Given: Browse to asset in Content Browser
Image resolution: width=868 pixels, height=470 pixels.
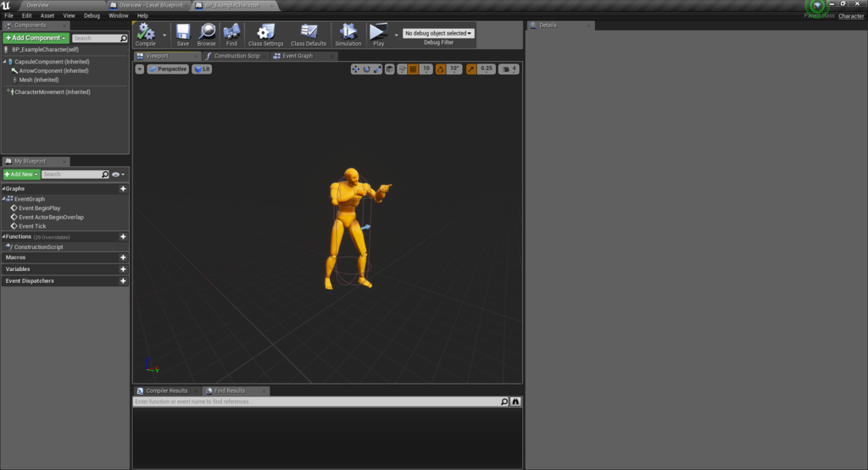Looking at the screenshot, I should [x=207, y=34].
